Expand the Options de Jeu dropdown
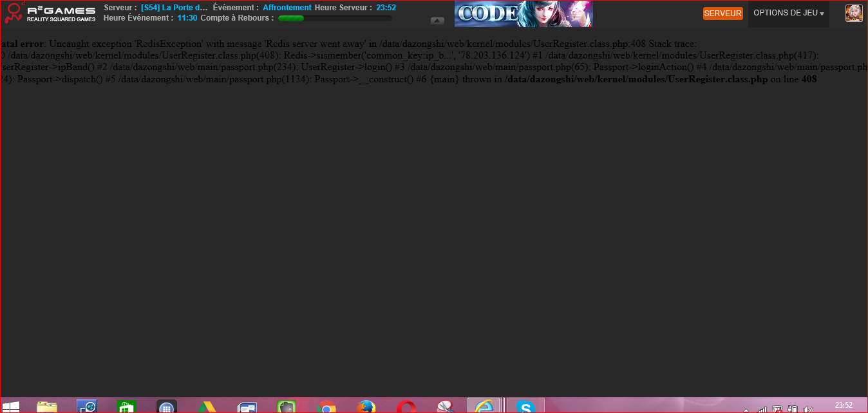 [788, 13]
